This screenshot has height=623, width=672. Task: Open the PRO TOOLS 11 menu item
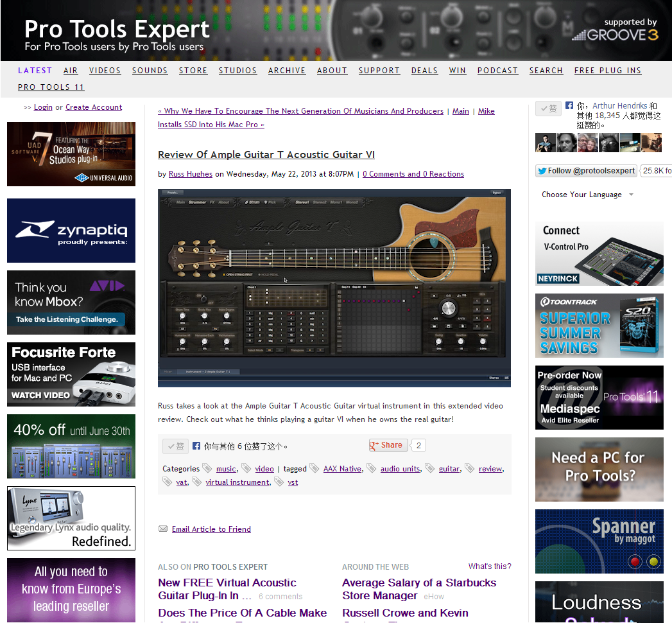(x=51, y=87)
